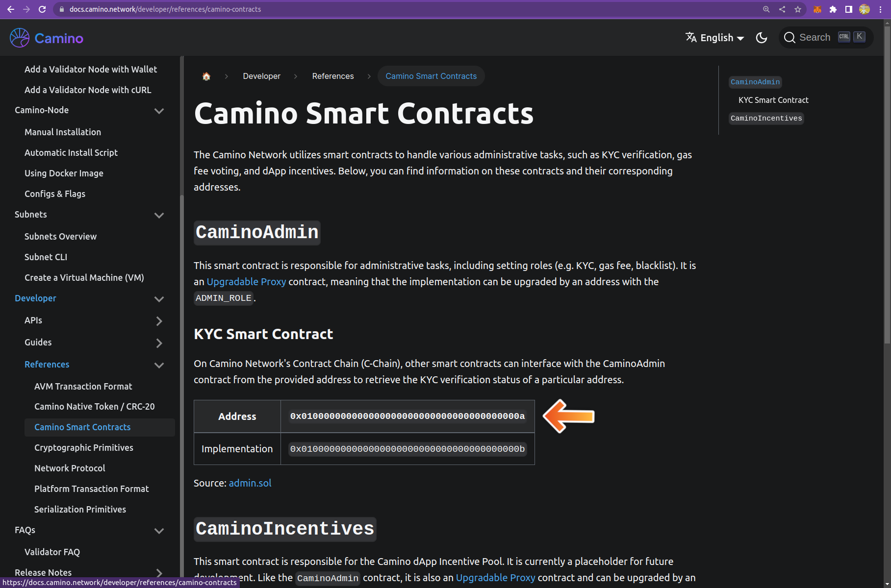Expand the APIs sidebar section

pyautogui.click(x=159, y=321)
